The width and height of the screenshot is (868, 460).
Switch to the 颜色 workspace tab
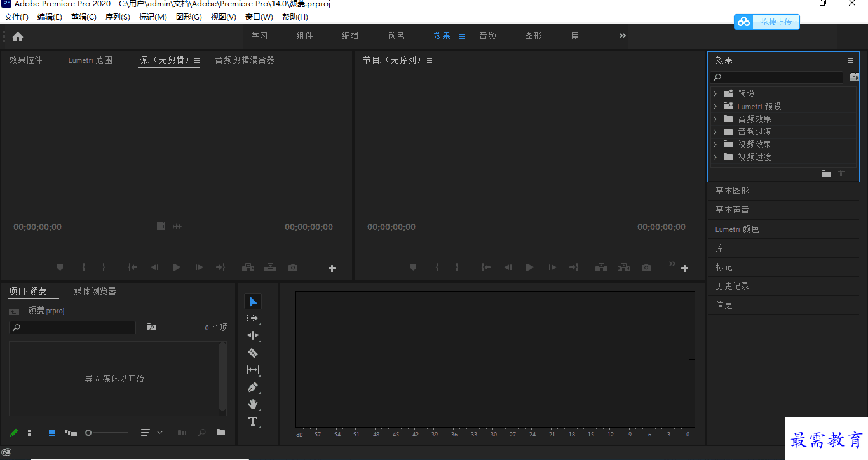(x=397, y=36)
